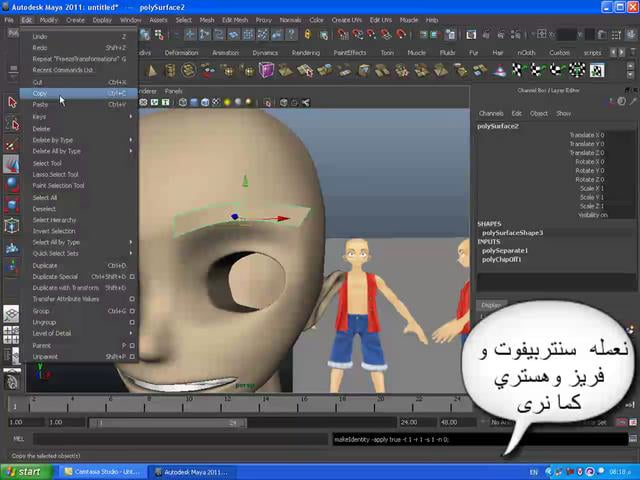Viewport: 640px width, 480px height.
Task: Click the Display layer tab
Action: 491,305
